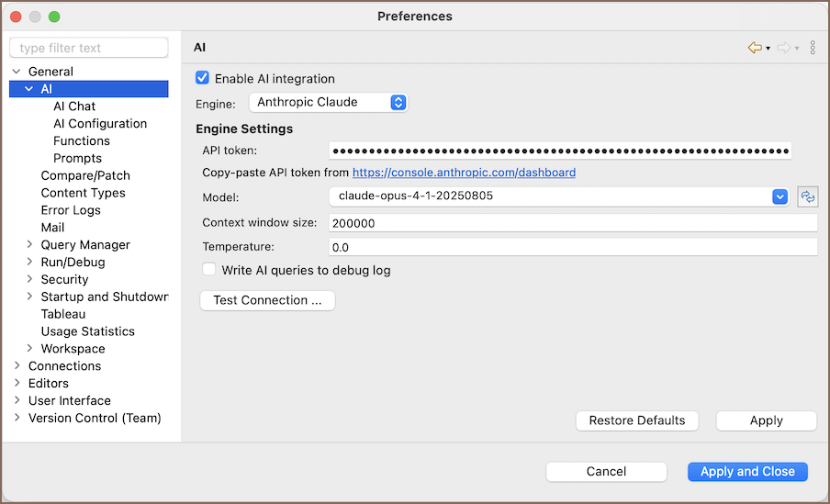830x504 pixels.
Task: Click the Apply and Close button
Action: (747, 471)
